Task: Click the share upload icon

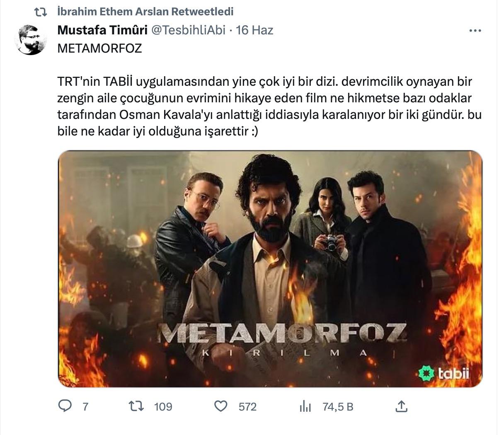Action: [401, 406]
